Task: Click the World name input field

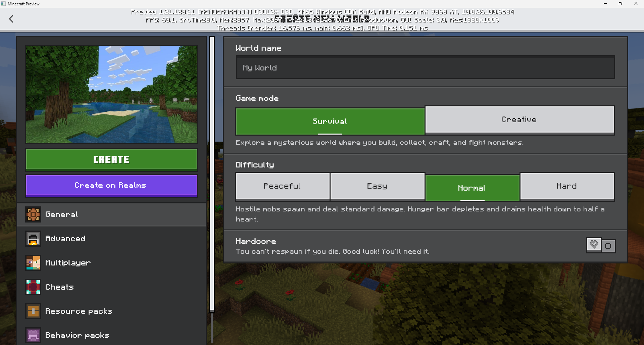Action: coord(426,67)
